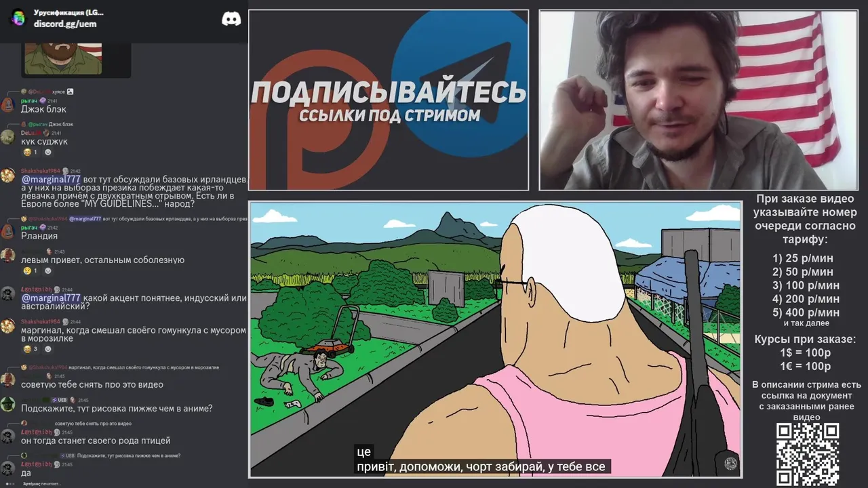Click the 'Курсы при заказе:' heading
The width and height of the screenshot is (868, 488).
pyautogui.click(x=805, y=339)
